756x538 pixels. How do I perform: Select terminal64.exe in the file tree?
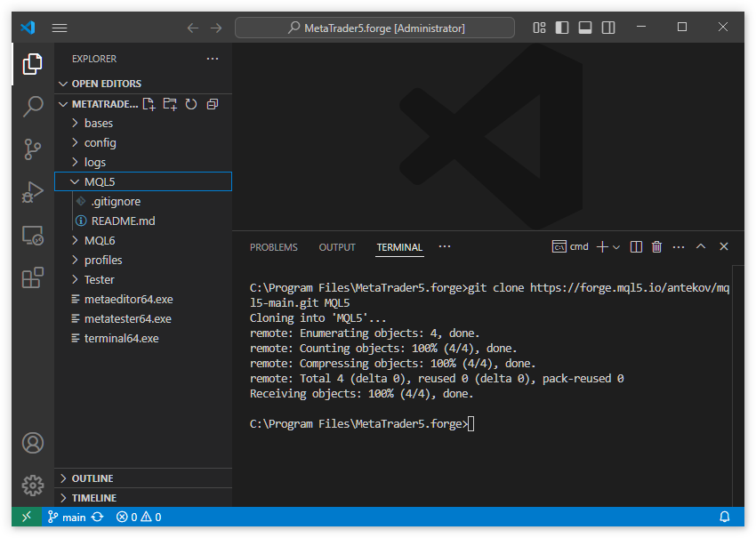(143, 339)
